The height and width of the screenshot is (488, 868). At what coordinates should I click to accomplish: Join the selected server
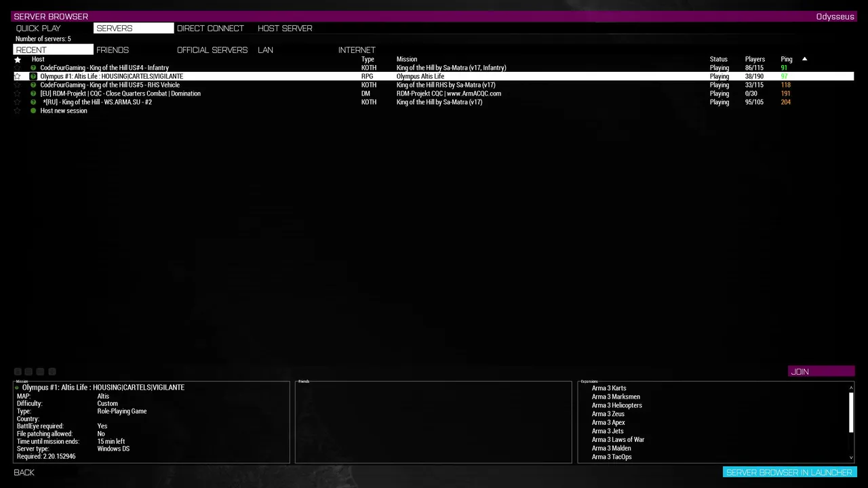821,371
